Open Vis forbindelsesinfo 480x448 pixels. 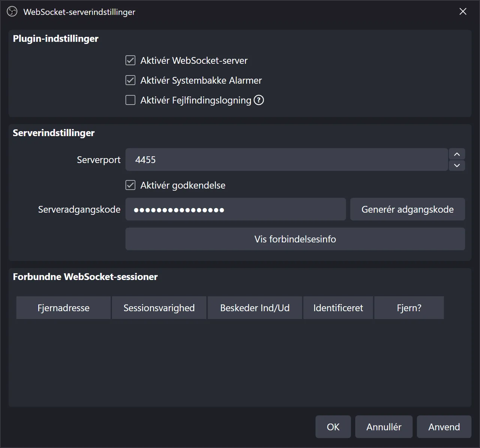pos(295,239)
